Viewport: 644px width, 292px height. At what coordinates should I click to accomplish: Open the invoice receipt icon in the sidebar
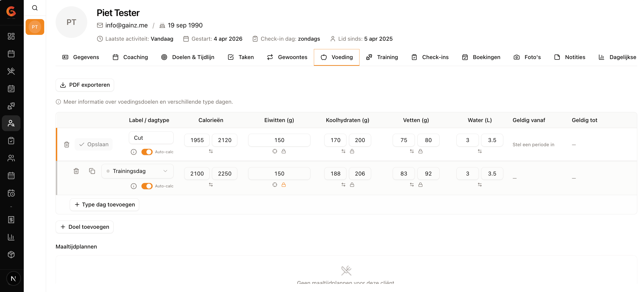point(11,219)
